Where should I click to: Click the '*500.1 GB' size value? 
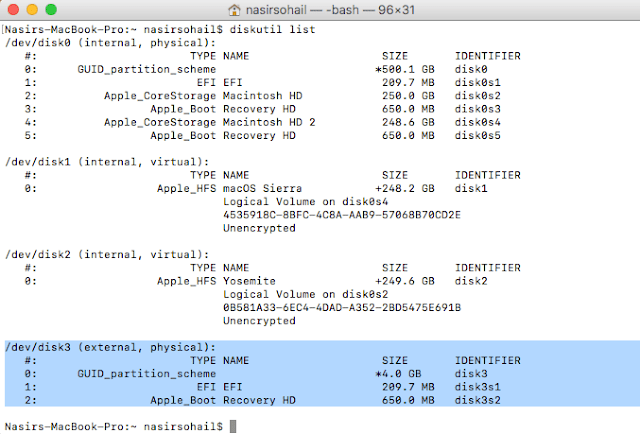405,69
